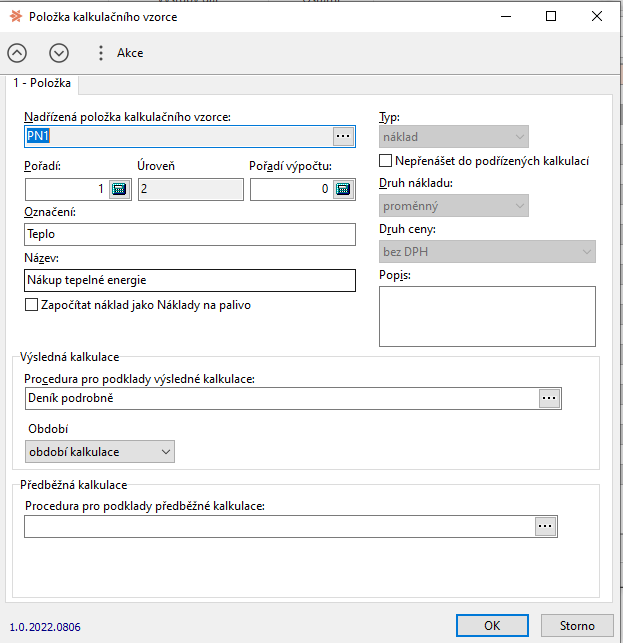Screen dimensions: 623x643
Task: Open the Druh nákladu dropdown
Action: pyautogui.click(x=454, y=205)
